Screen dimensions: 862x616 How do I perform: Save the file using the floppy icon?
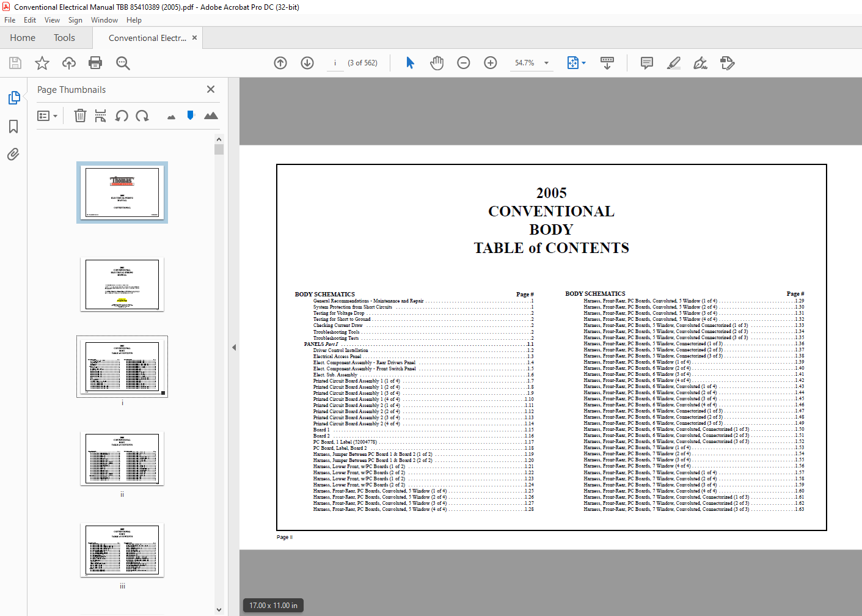15,63
